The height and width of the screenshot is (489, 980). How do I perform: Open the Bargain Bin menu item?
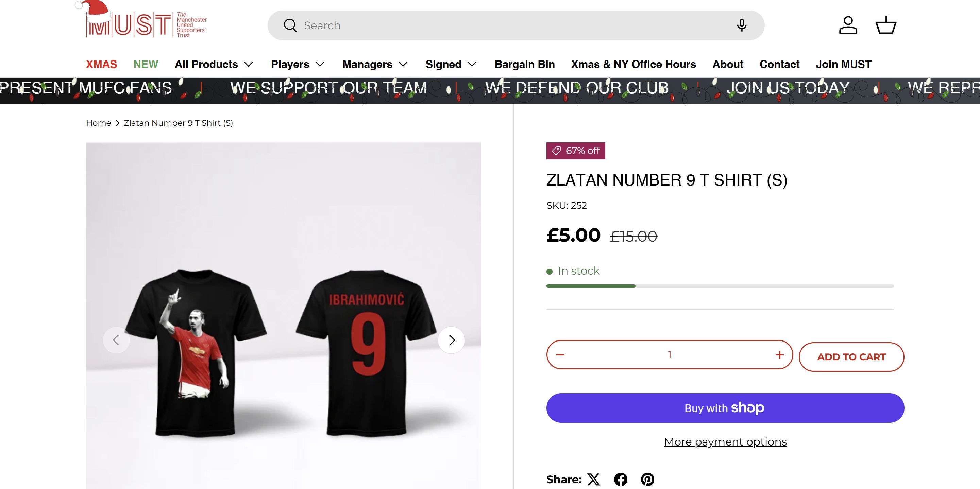tap(525, 64)
